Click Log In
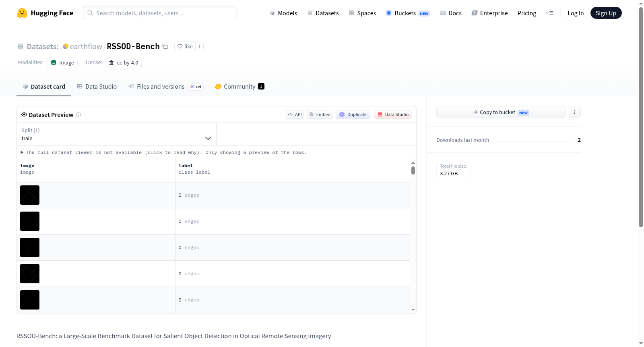The height and width of the screenshot is (347, 644). tap(576, 13)
